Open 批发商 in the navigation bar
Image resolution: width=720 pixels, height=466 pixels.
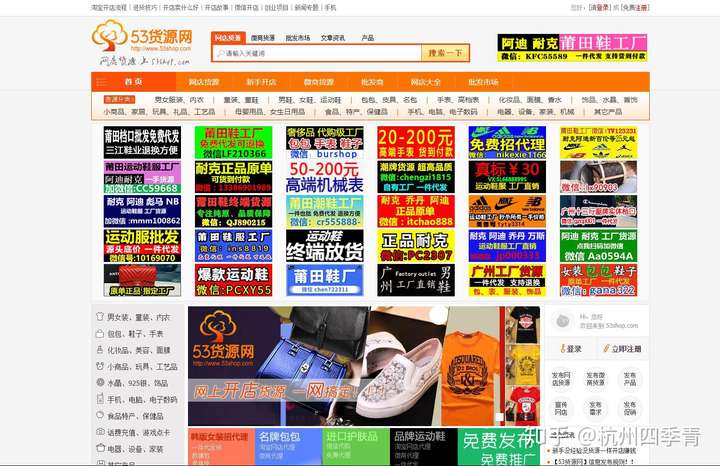tap(372, 82)
